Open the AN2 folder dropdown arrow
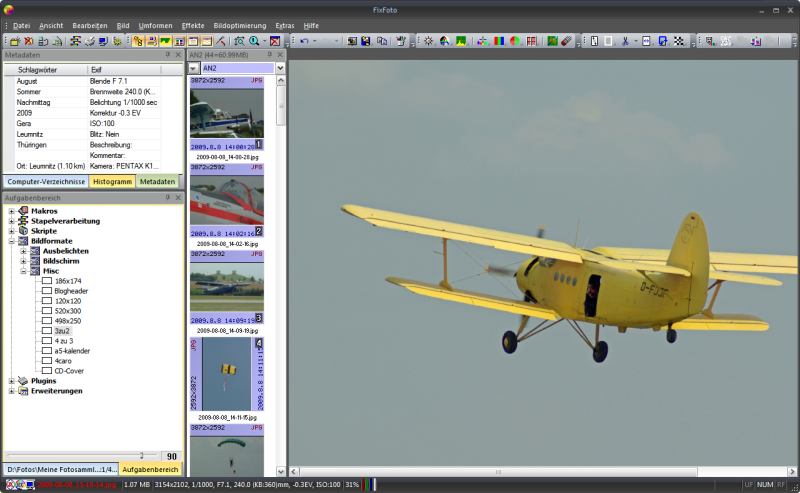Screen dimensions: 800x493 (280, 68)
